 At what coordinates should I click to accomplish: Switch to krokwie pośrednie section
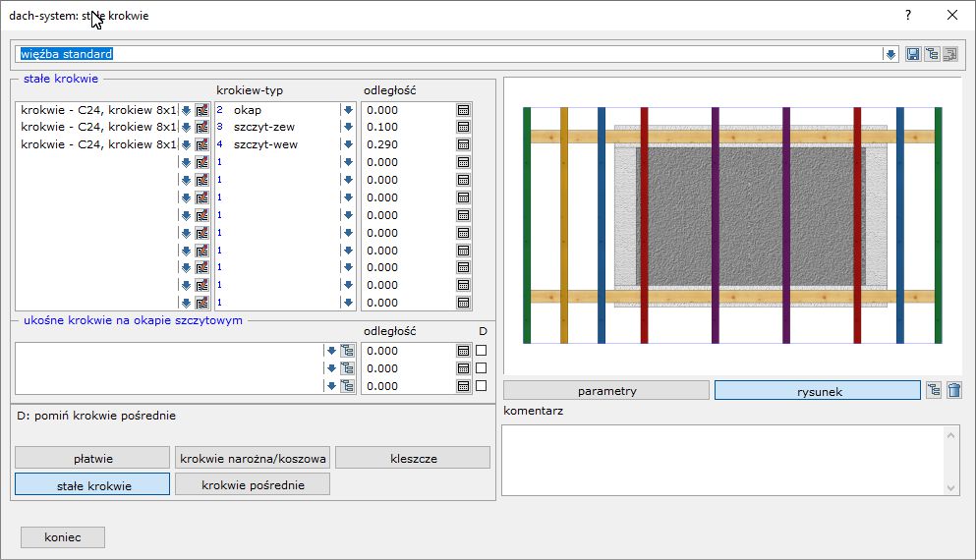click(x=253, y=484)
